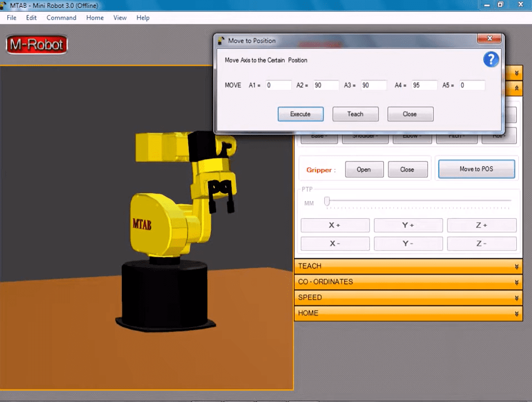The image size is (532, 402).
Task: Click the X + jog button
Action: point(335,225)
